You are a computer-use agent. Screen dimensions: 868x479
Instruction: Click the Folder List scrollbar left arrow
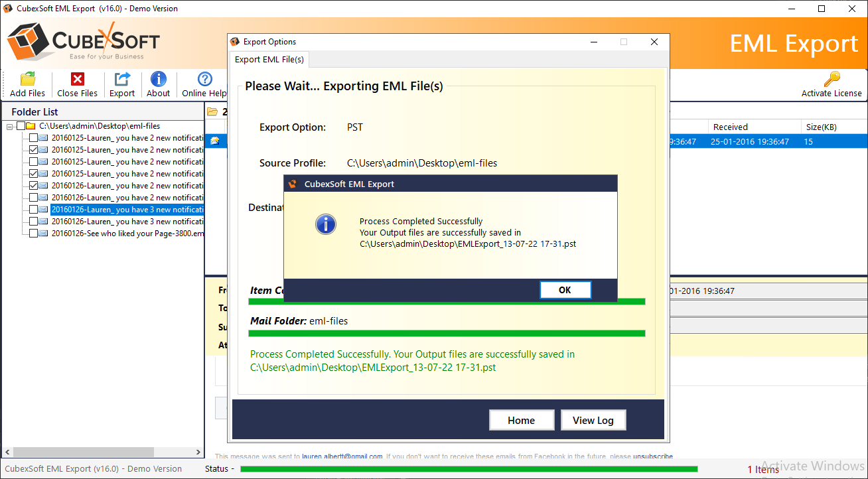point(7,452)
